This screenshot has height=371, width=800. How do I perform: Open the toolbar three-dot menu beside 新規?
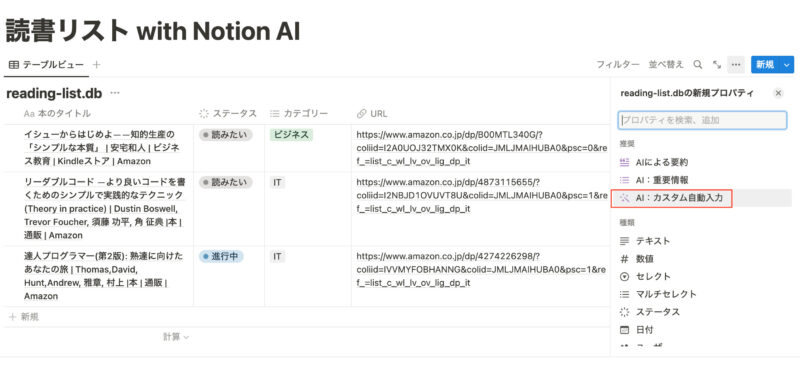(x=736, y=65)
